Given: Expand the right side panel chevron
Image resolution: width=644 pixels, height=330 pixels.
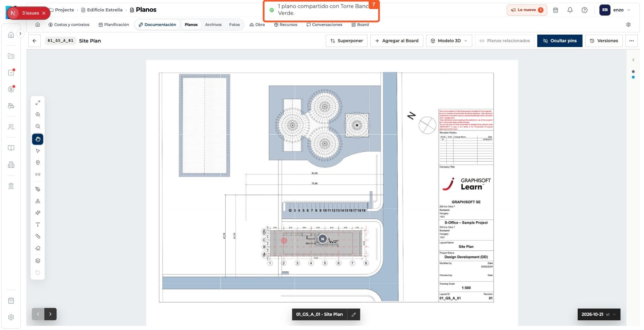Looking at the screenshot, I should (x=633, y=60).
